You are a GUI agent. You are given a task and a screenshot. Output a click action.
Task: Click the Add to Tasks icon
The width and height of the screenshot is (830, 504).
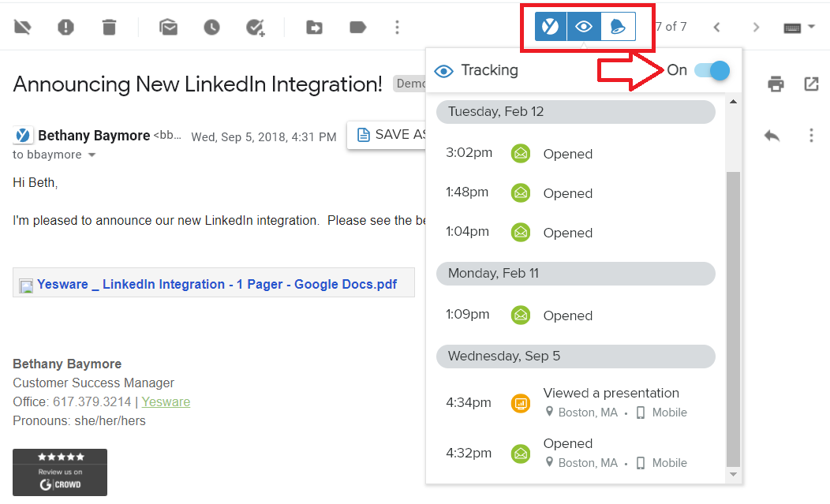coord(255,27)
